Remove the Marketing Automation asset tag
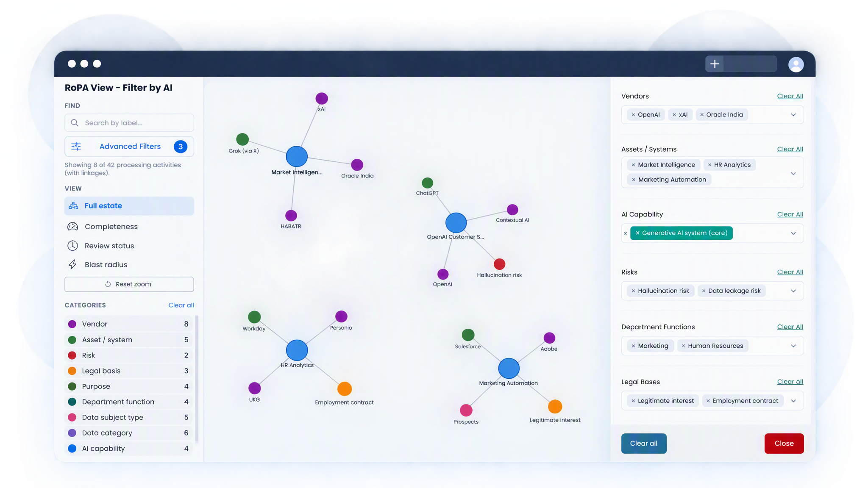The height and width of the screenshot is (488, 868). [x=634, y=180]
